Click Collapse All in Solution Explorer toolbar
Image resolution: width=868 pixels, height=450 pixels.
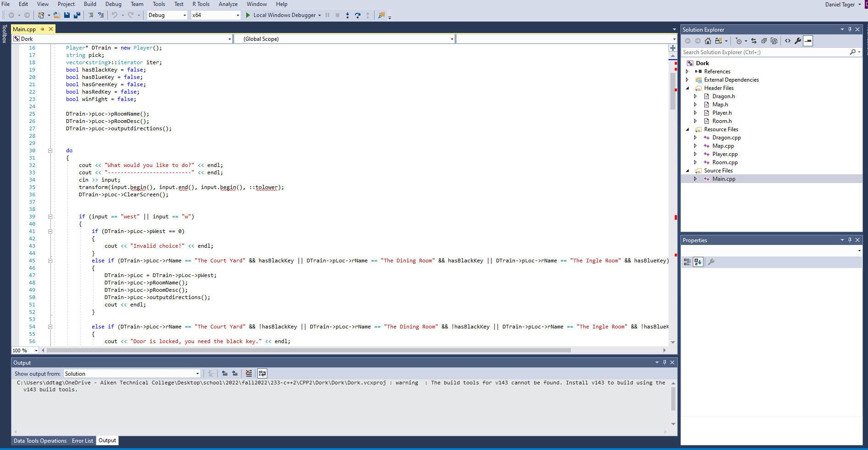pyautogui.click(x=764, y=41)
